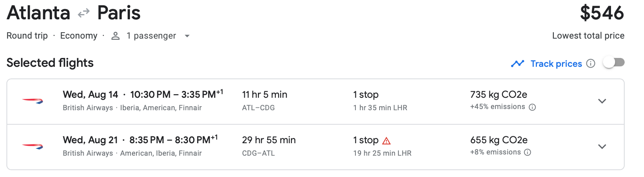Click the $546 lowest total price
Screen dimensions: 644x177
[x=602, y=13]
